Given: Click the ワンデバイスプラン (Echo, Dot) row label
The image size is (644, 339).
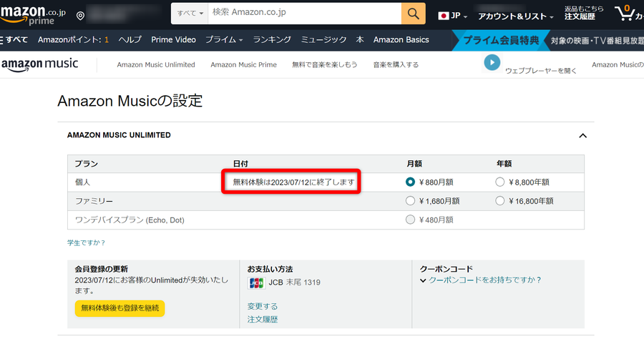Looking at the screenshot, I should tap(130, 220).
